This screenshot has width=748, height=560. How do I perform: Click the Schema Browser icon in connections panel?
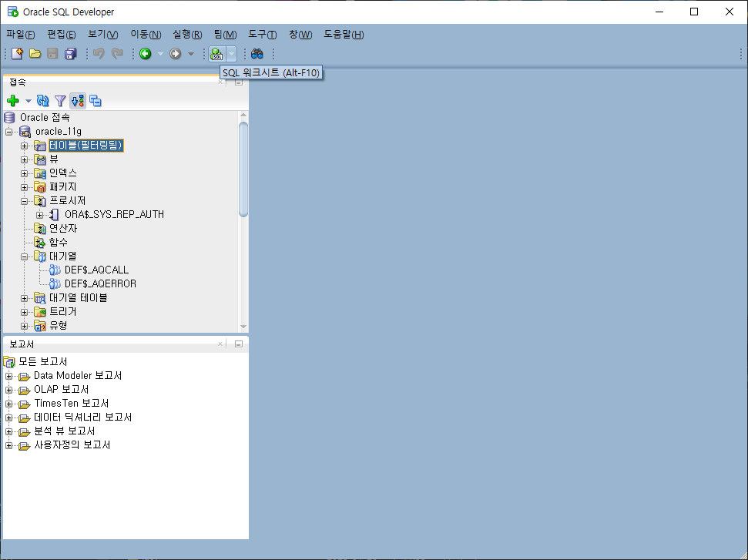(96, 101)
